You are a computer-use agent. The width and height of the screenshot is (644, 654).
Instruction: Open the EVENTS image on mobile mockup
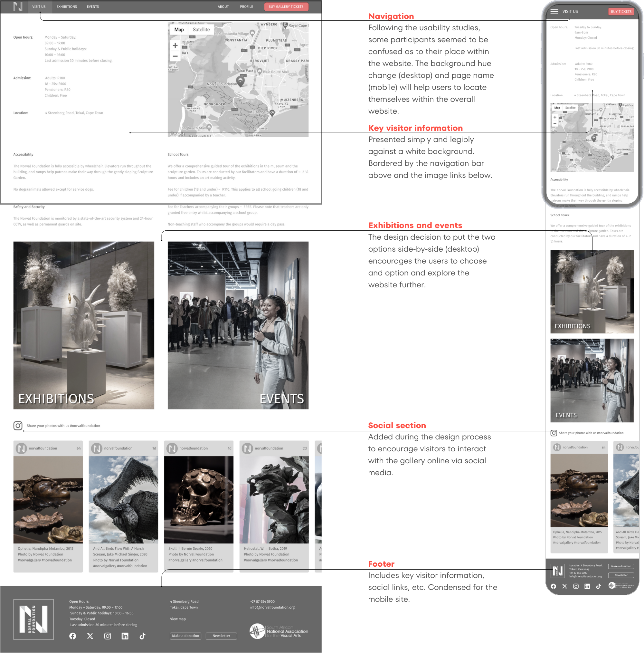coord(592,380)
